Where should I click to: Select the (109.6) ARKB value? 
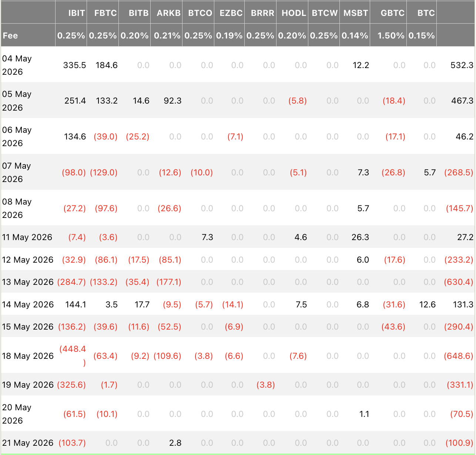(168, 356)
